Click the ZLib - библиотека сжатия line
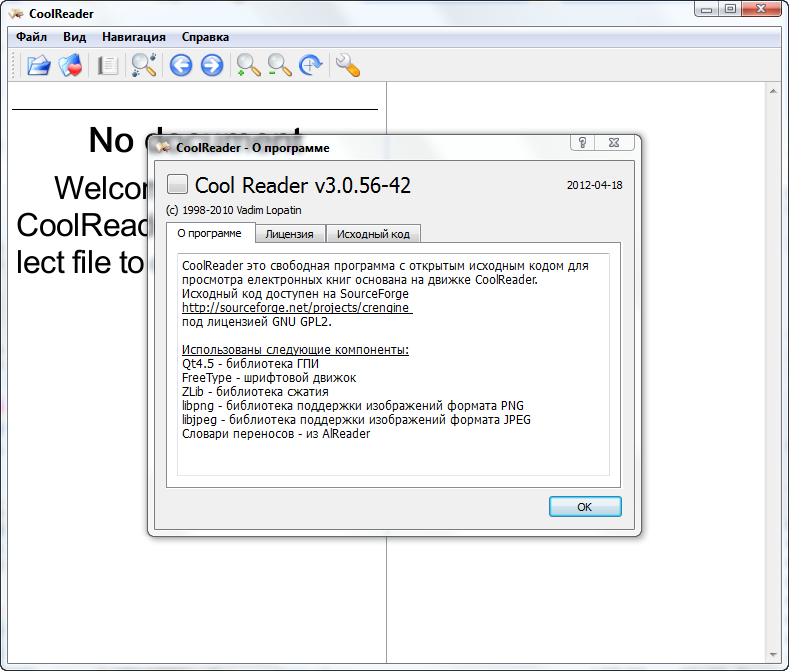Screen dimensions: 789x671 coord(255,392)
